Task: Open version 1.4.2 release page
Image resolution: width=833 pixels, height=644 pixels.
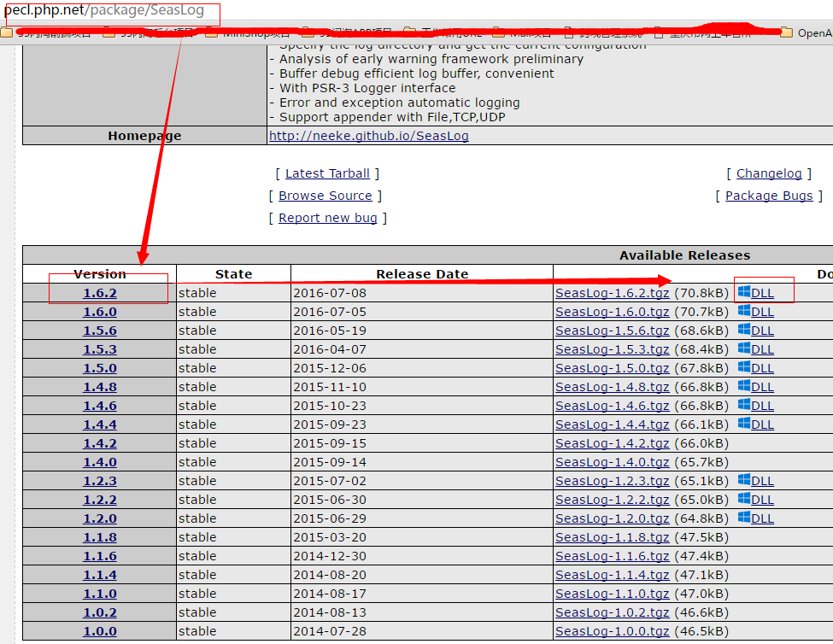Action: [x=100, y=443]
